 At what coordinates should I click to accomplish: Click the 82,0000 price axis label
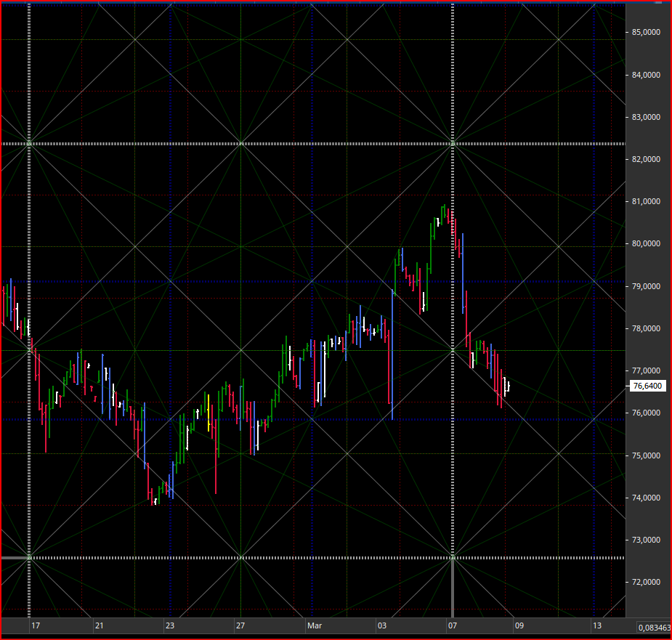646,160
